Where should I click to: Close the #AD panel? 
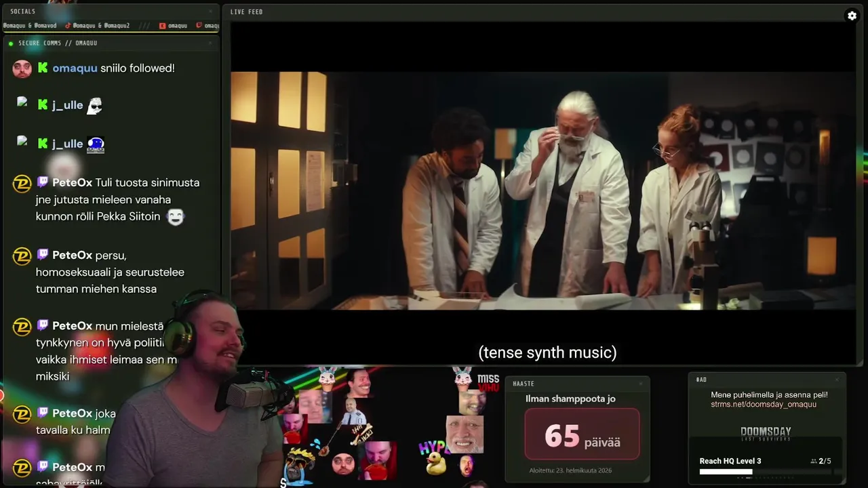tap(837, 380)
